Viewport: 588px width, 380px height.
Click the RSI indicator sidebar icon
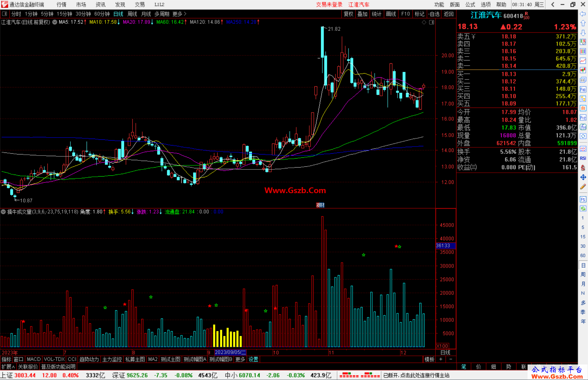point(583,158)
